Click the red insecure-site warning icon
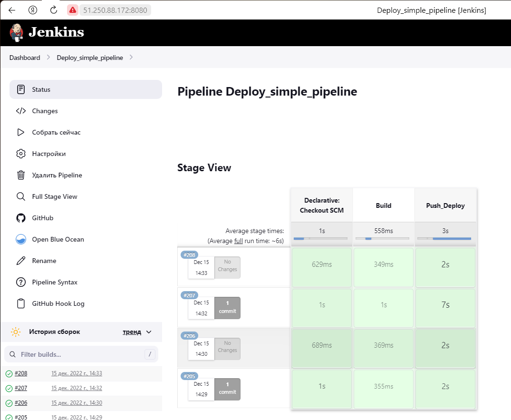 click(x=73, y=10)
